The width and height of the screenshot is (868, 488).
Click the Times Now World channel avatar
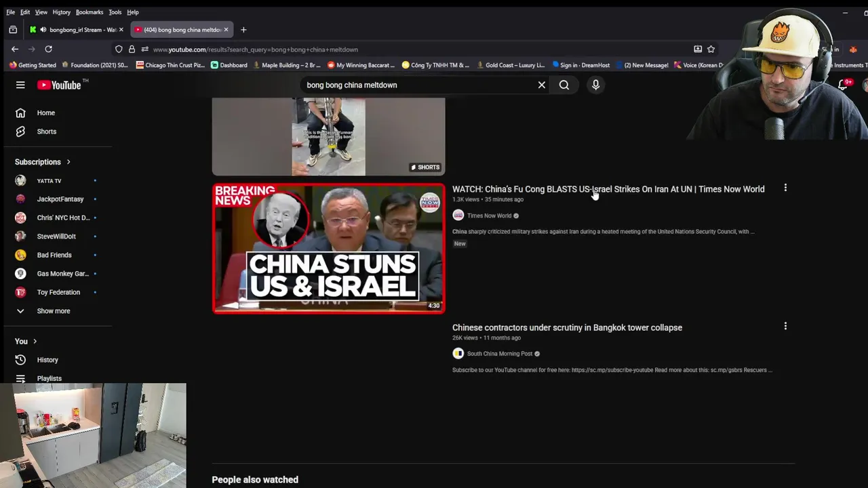pos(458,216)
